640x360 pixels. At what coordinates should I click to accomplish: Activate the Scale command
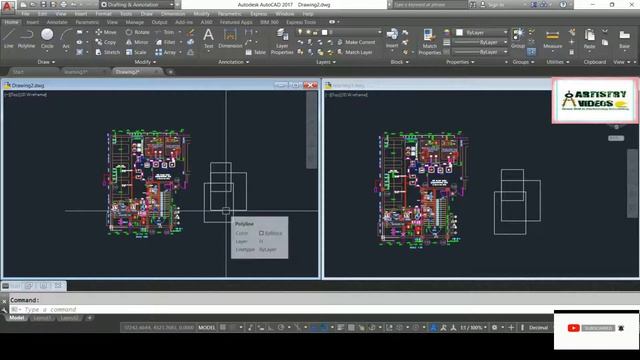136,52
